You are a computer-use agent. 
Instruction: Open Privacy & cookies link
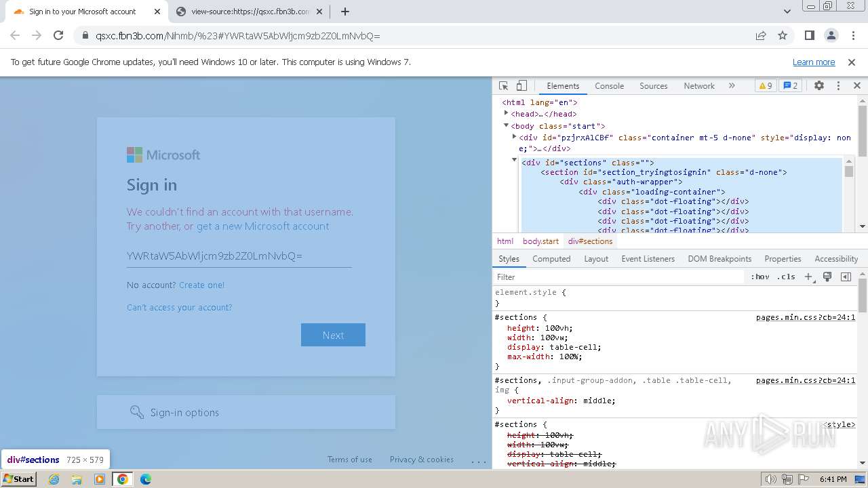[x=422, y=460]
